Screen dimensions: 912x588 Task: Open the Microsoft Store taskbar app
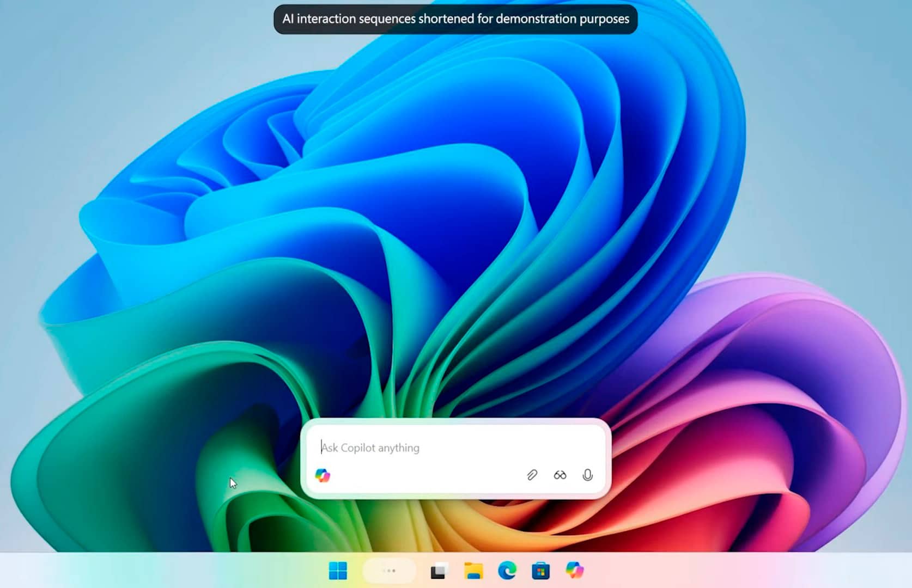[541, 571]
